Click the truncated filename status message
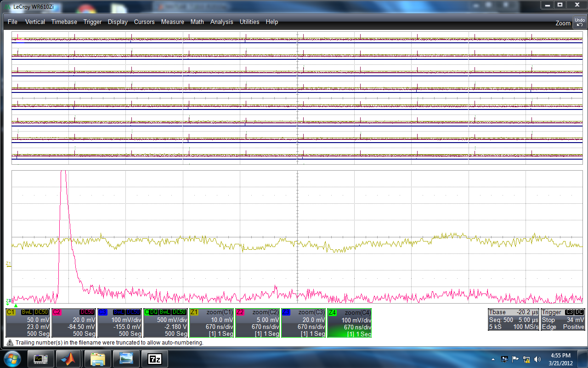 (x=109, y=342)
